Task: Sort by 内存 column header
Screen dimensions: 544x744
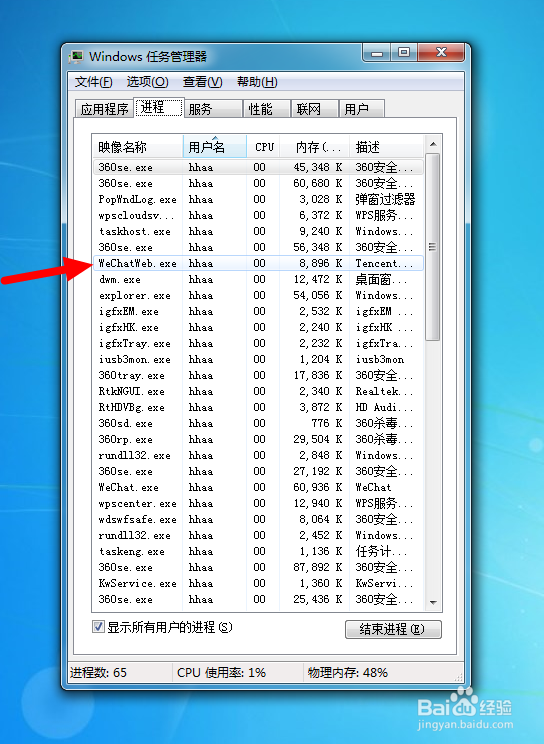Action: click(x=315, y=147)
